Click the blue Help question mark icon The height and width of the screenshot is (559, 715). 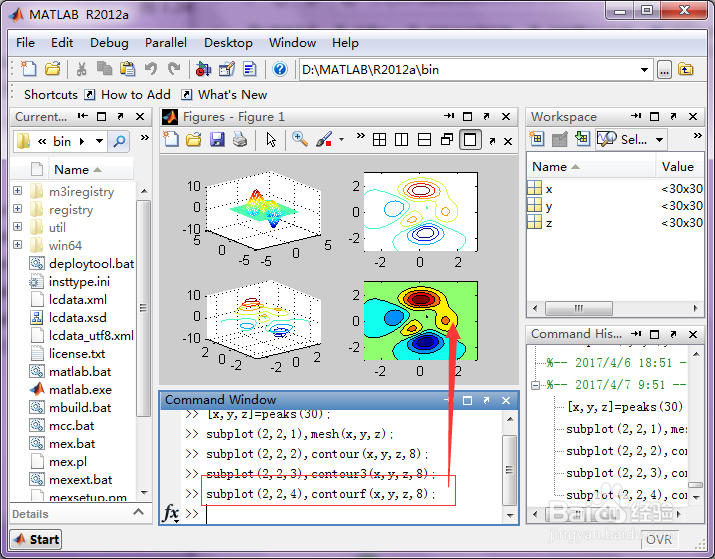point(280,69)
